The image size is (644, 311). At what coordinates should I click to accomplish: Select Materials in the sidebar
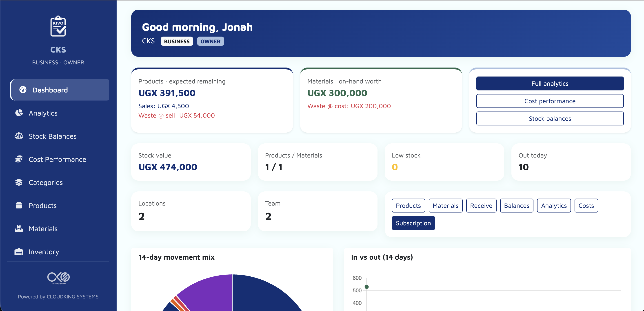coord(60,229)
